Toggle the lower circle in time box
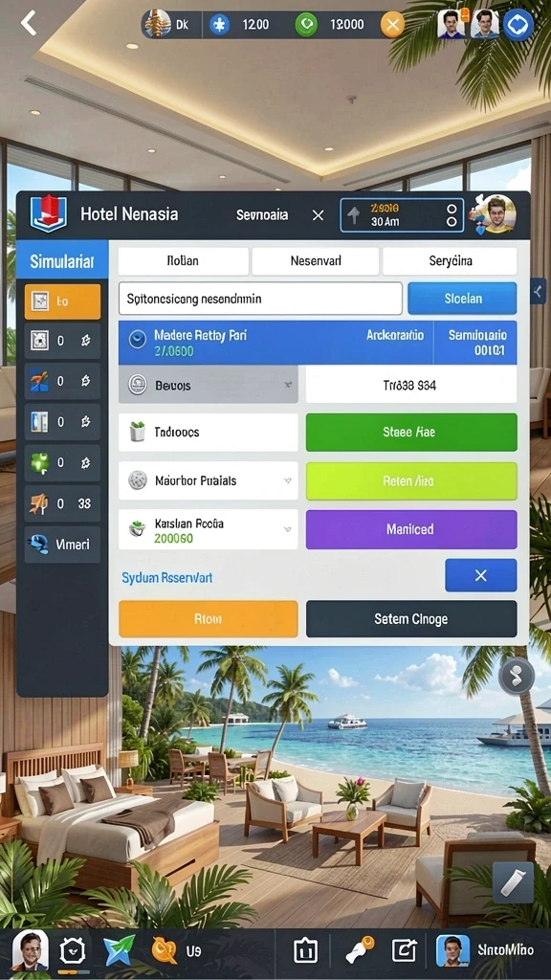This screenshot has width=551, height=980. 452,222
